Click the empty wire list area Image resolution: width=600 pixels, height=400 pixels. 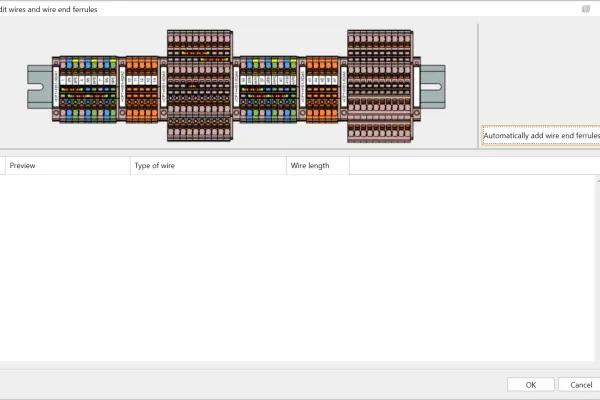click(x=300, y=270)
